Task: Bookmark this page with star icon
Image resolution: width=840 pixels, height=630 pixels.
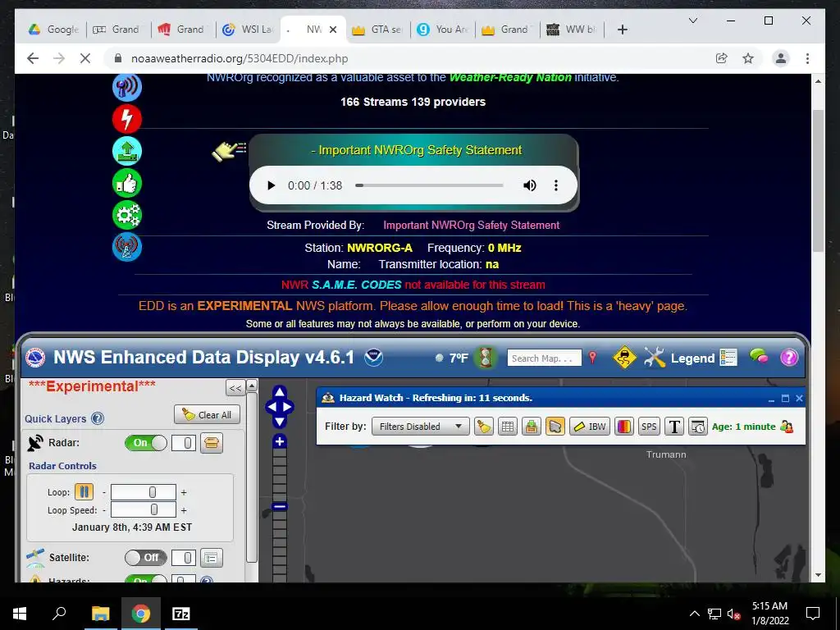Action: pyautogui.click(x=748, y=58)
